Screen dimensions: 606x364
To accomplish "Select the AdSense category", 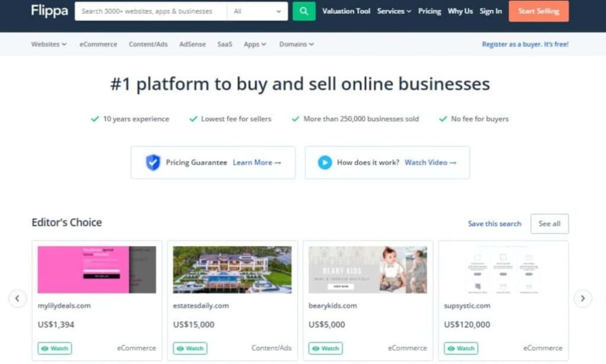I will tap(192, 44).
